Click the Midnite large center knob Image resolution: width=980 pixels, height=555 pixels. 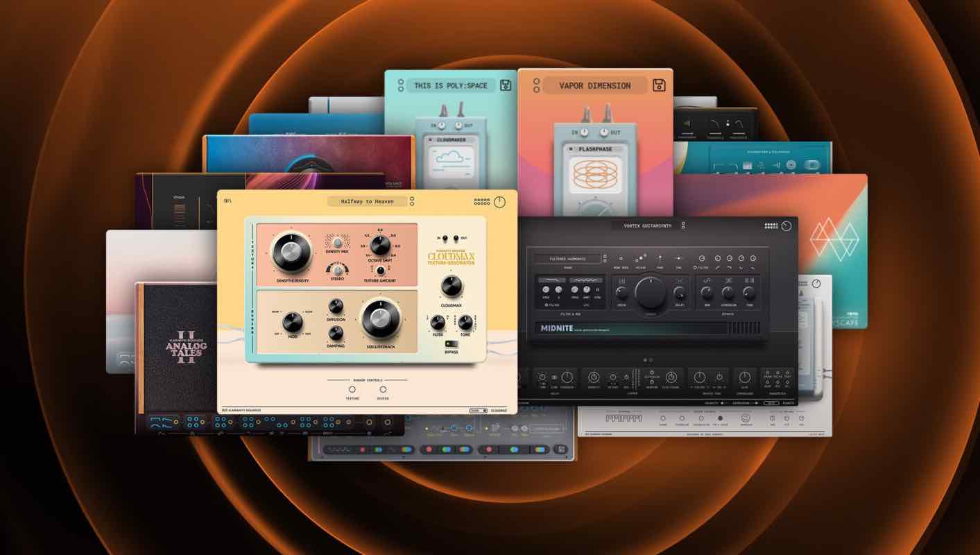point(650,292)
